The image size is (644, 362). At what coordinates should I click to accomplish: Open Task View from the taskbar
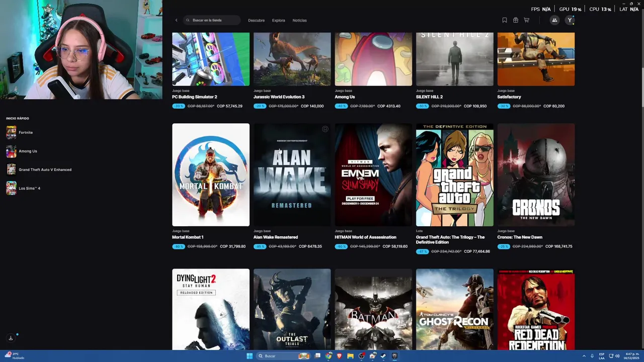(x=317, y=356)
